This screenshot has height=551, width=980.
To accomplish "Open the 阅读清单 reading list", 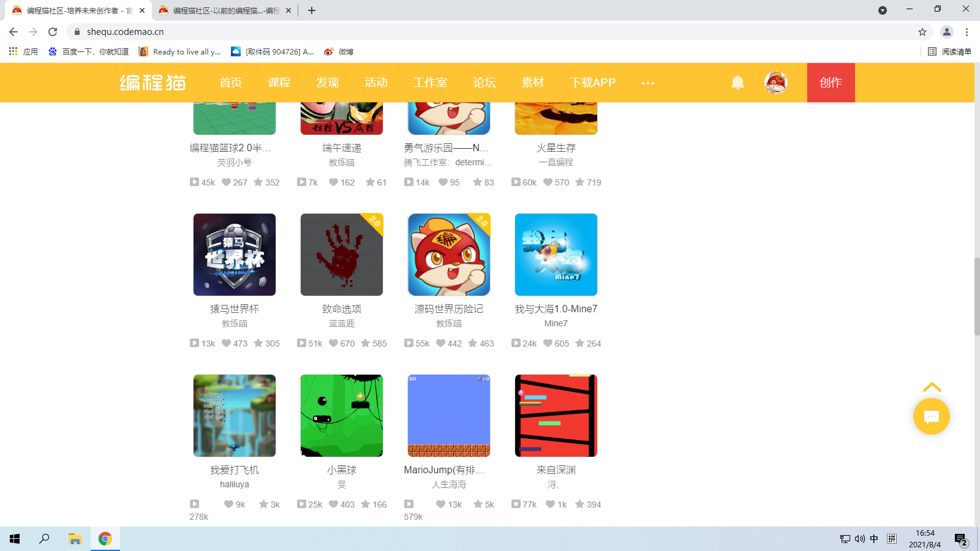I will [949, 51].
